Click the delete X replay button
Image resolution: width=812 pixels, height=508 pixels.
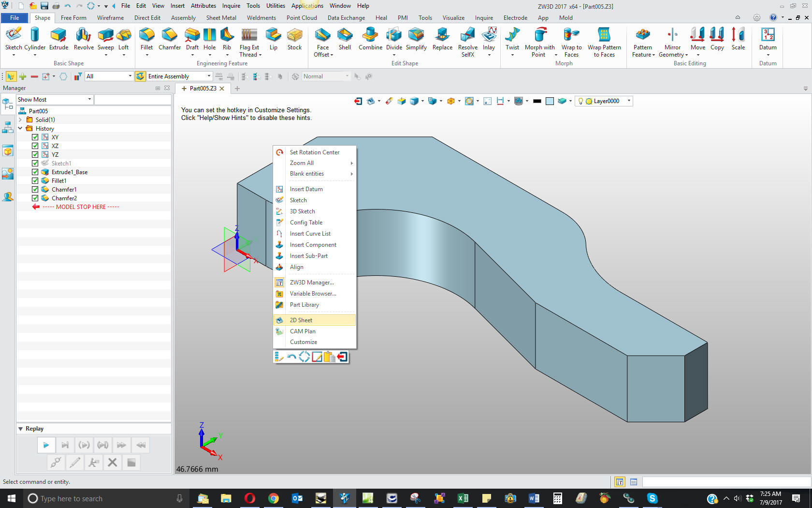pyautogui.click(x=112, y=463)
